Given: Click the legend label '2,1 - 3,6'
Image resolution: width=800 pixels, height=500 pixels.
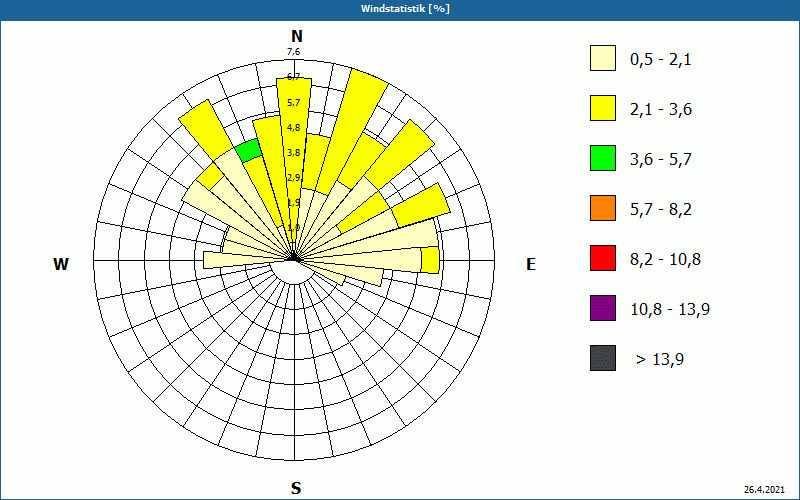Looking at the screenshot, I should (x=661, y=110).
